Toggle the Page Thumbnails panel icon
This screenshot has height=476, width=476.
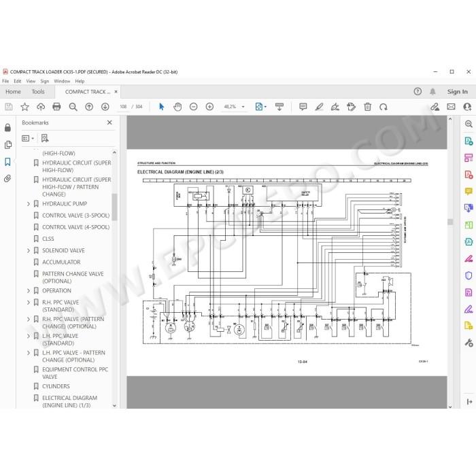(x=8, y=145)
